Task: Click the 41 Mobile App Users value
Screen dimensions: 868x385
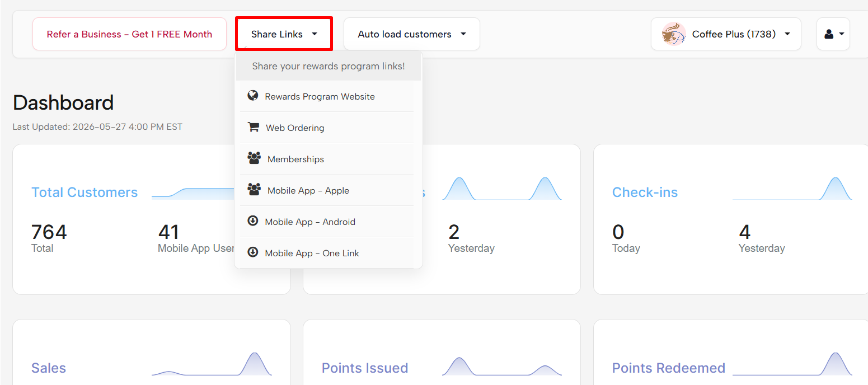Action: tap(168, 232)
